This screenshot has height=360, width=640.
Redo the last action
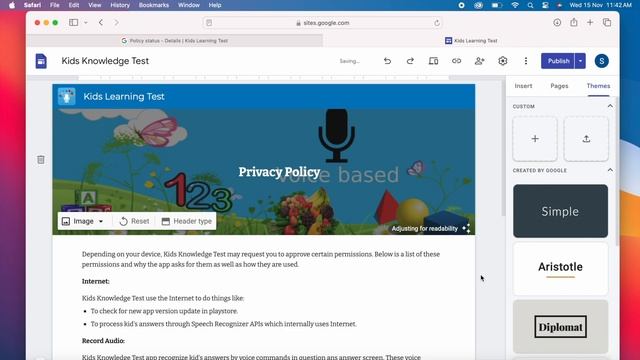coord(410,61)
